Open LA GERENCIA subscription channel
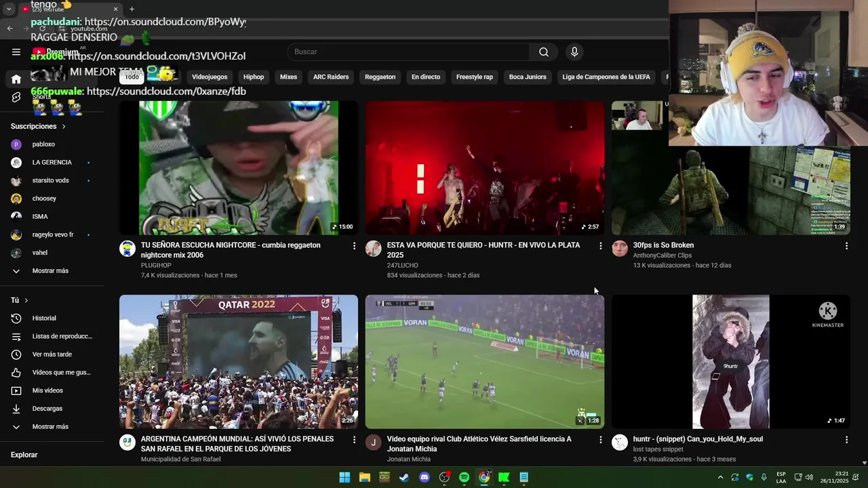This screenshot has height=488, width=868. (x=52, y=163)
